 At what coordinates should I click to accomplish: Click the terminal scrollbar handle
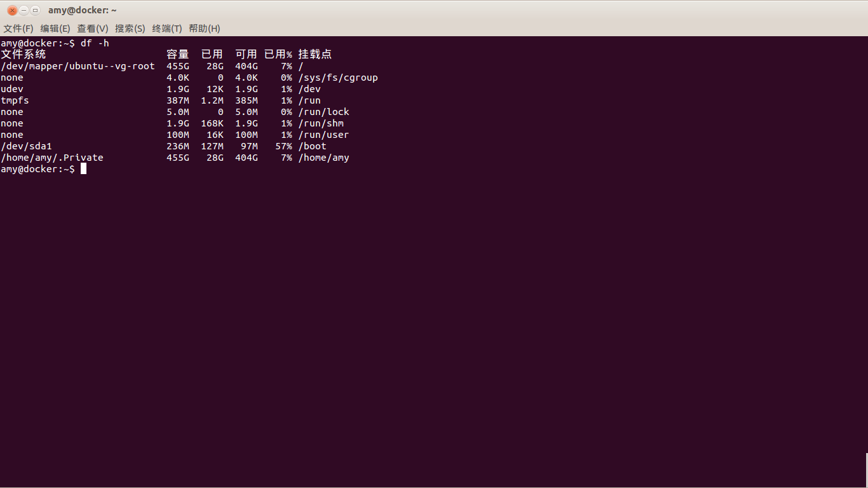(867, 470)
